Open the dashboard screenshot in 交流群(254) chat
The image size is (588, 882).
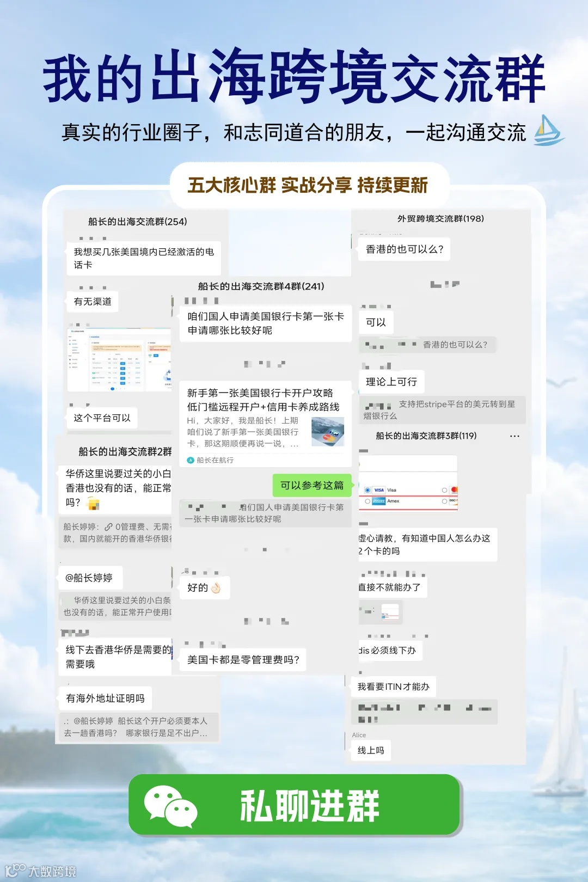120,358
